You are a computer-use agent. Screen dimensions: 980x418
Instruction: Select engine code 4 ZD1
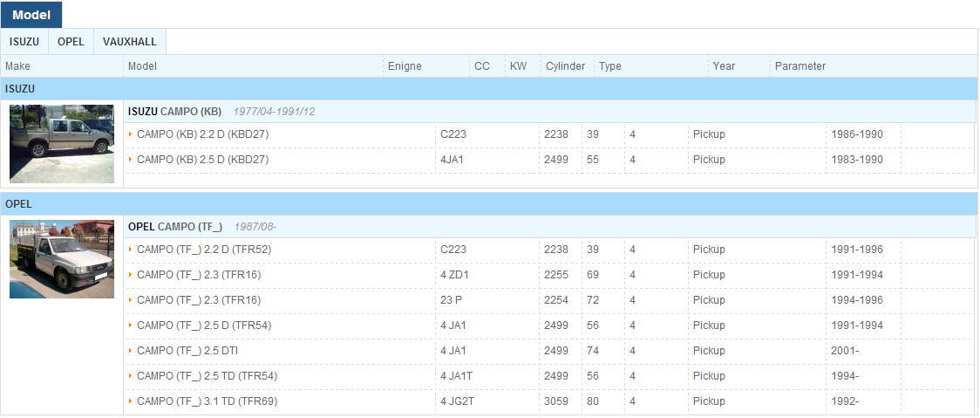point(454,275)
